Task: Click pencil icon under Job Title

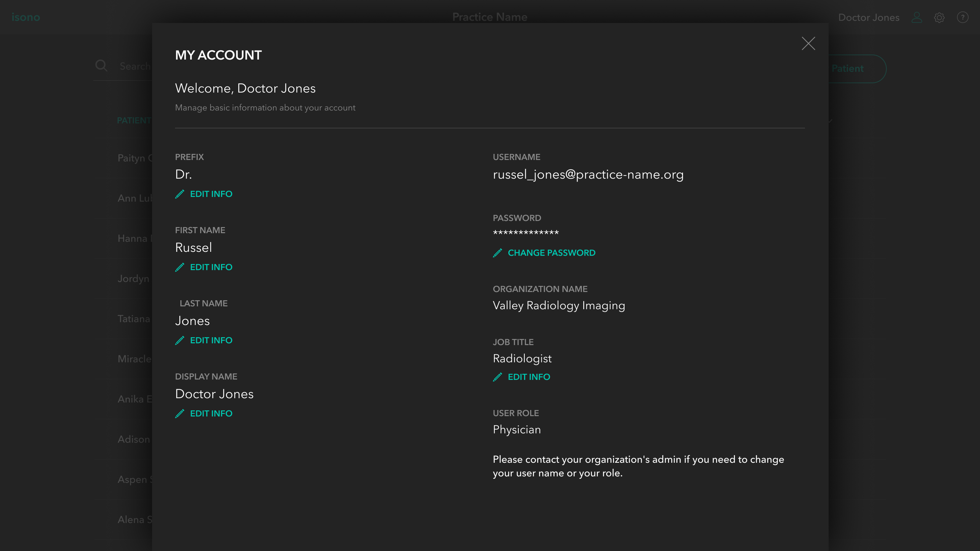Action: [x=497, y=377]
